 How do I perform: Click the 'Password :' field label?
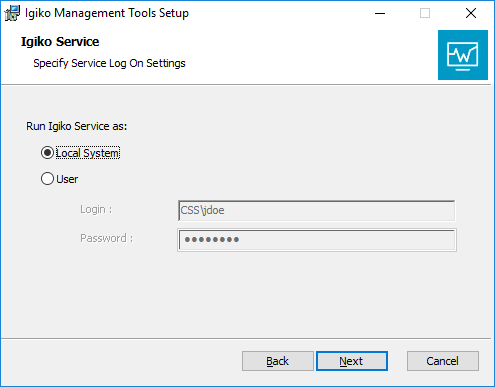click(x=106, y=238)
